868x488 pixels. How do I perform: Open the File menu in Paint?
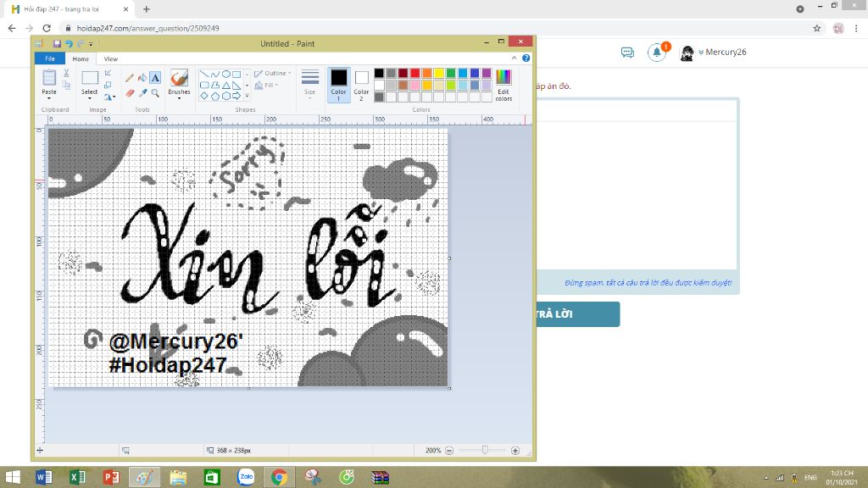[x=50, y=58]
